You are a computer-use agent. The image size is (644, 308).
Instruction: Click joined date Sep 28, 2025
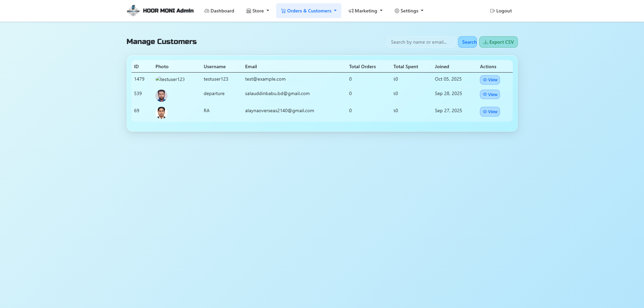(448, 93)
